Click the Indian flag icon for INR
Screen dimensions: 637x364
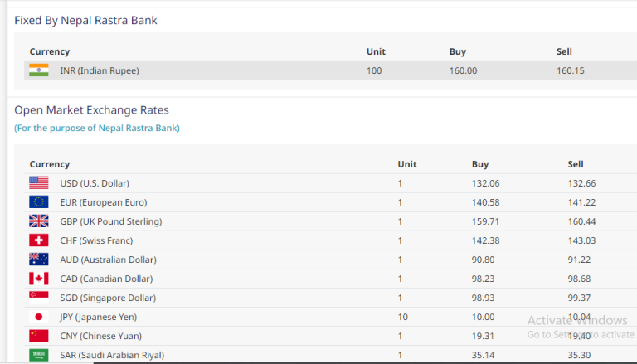click(39, 70)
